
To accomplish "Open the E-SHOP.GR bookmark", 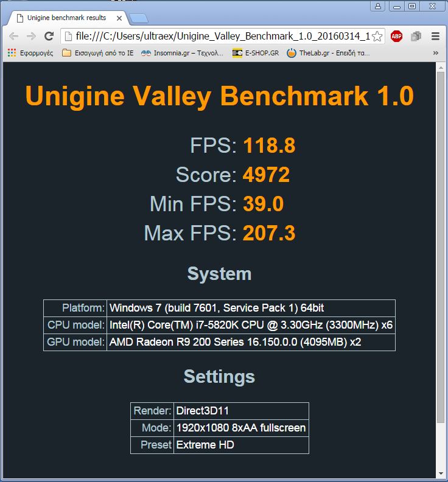I will click(256, 53).
